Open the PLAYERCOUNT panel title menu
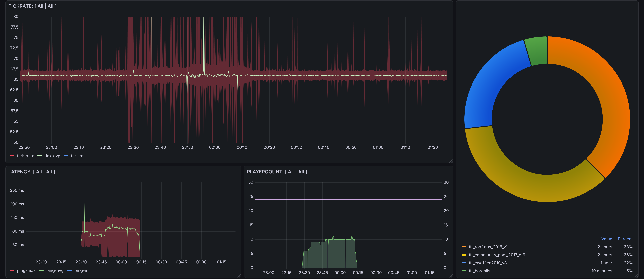Viewport: 644px width, 279px height. 277,172
